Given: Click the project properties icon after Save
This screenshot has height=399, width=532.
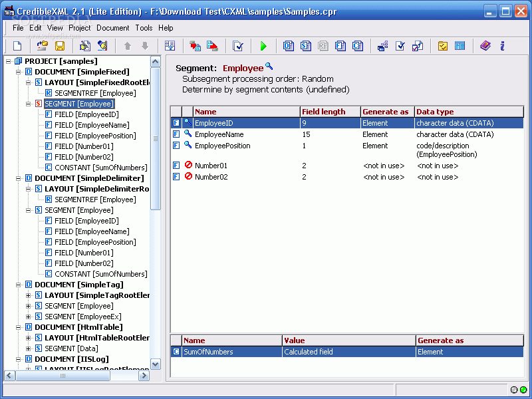Looking at the screenshot, I should pos(85,46).
